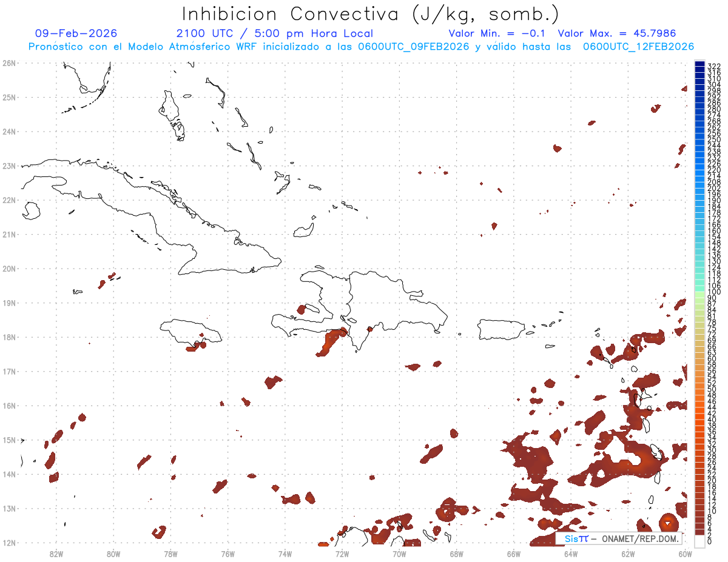Select the "80W" longitude label
Image resolution: width=728 pixels, height=562 pixels.
pos(113,553)
